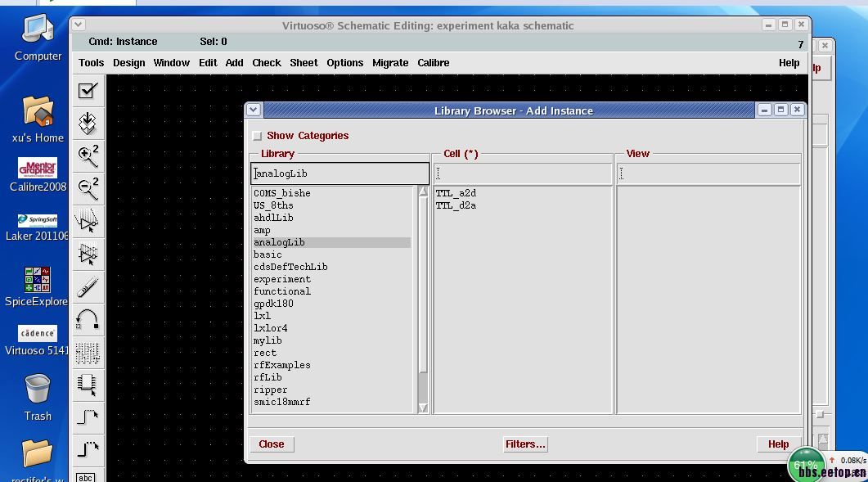Select the Wire Name abc icon

pyautogui.click(x=86, y=476)
